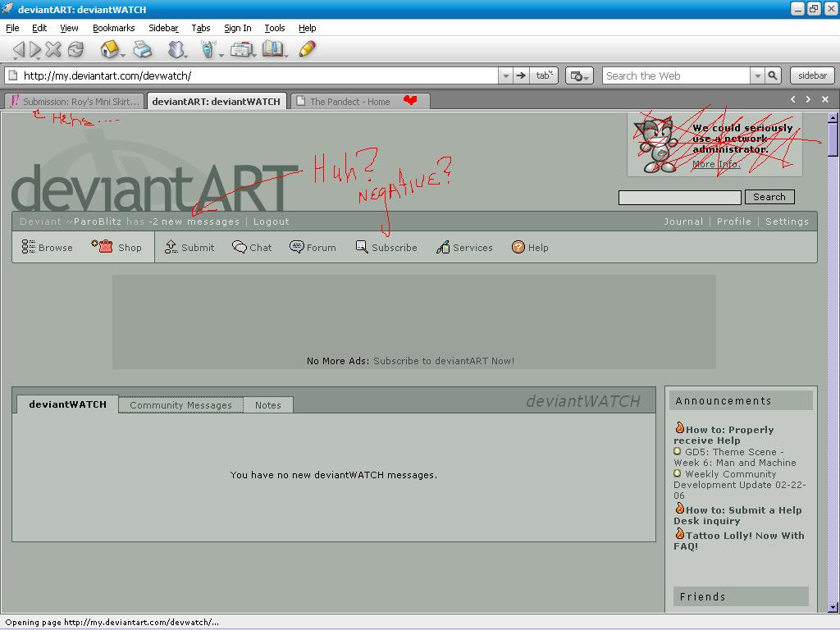Viewport: 840px width, 630px height.
Task: Open the Forum section
Action: 313,247
